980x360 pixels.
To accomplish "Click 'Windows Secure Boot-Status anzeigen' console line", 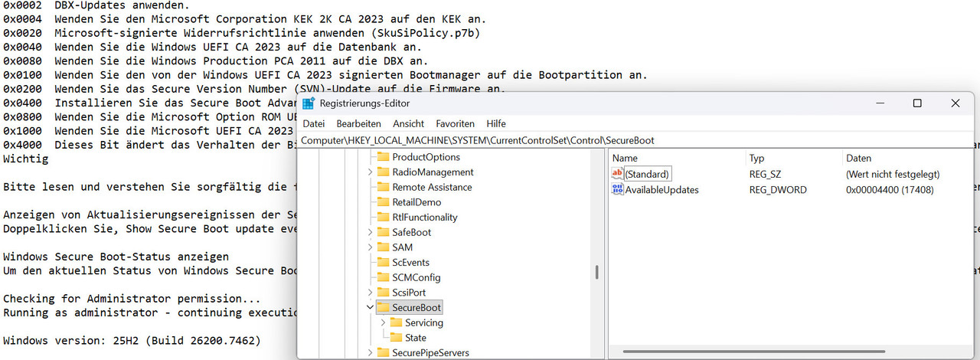I will [x=116, y=257].
